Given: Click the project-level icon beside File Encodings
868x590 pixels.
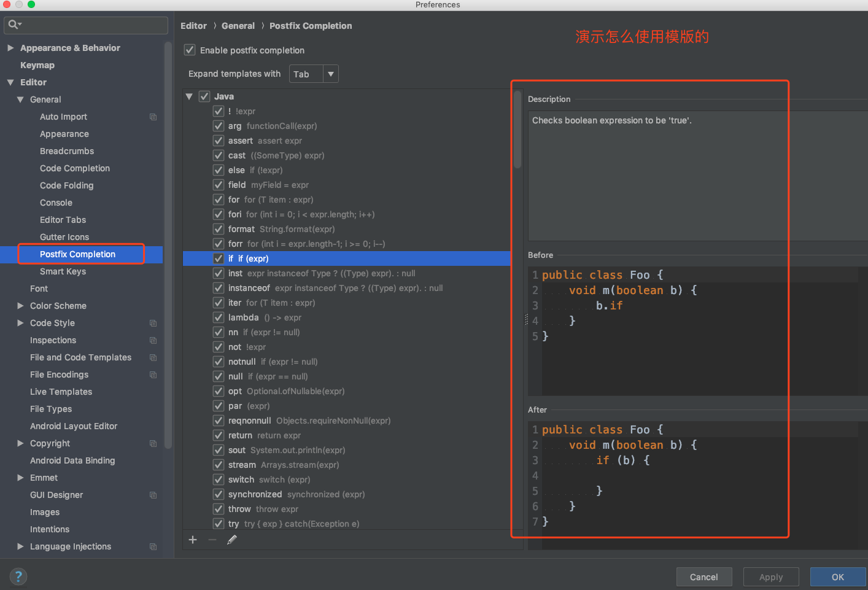Looking at the screenshot, I should click(x=153, y=375).
